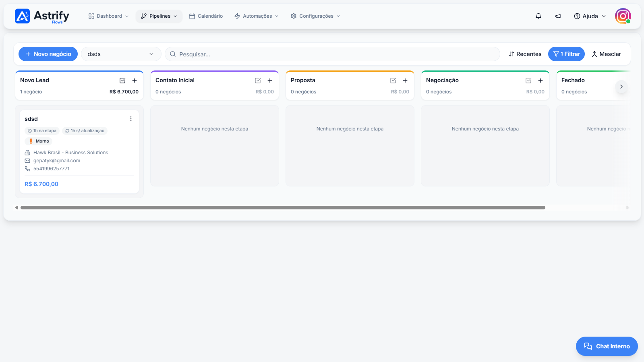This screenshot has width=644, height=362.
Task: Expand the dsds pipeline dropdown
Action: coord(121,54)
